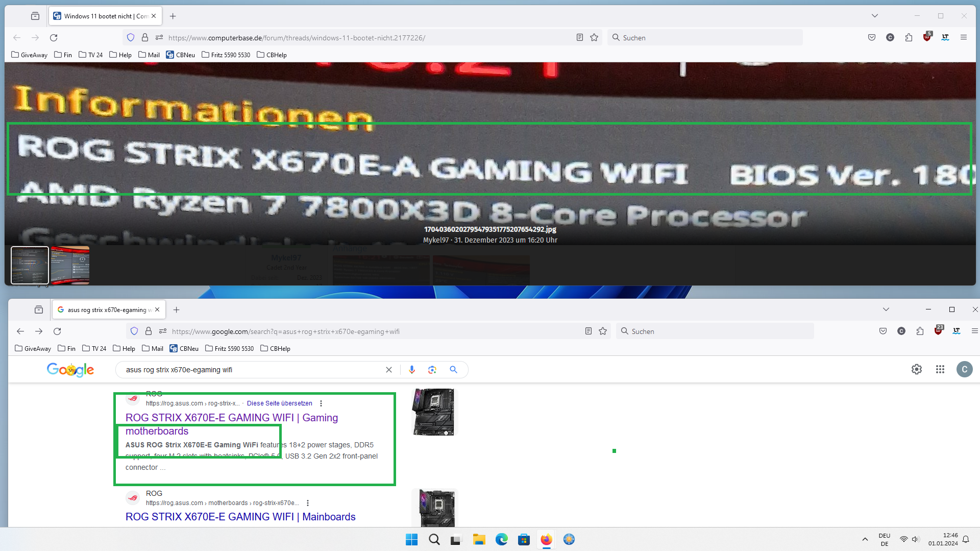This screenshot has width=980, height=551.
Task: Open TV 24 bookmark folder in Google window
Action: pos(94,348)
